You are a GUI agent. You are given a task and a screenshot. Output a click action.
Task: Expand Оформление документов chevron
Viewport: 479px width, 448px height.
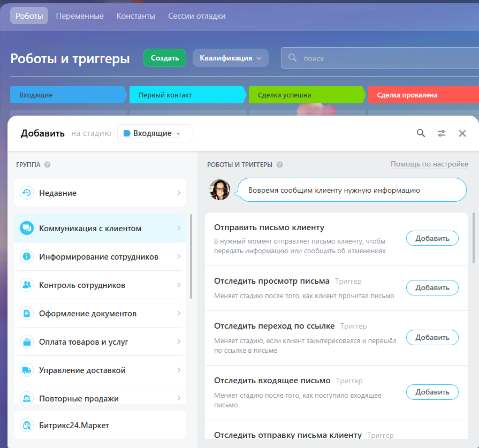[179, 313]
